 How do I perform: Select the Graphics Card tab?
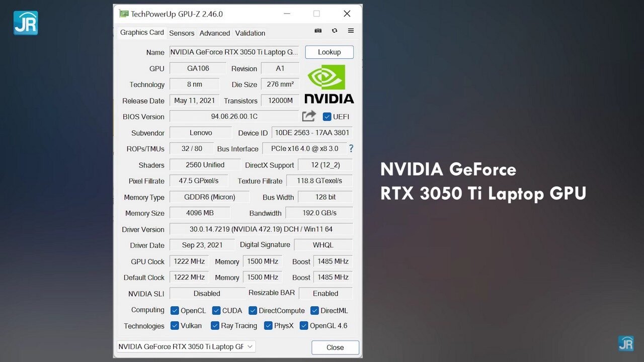coord(142,33)
